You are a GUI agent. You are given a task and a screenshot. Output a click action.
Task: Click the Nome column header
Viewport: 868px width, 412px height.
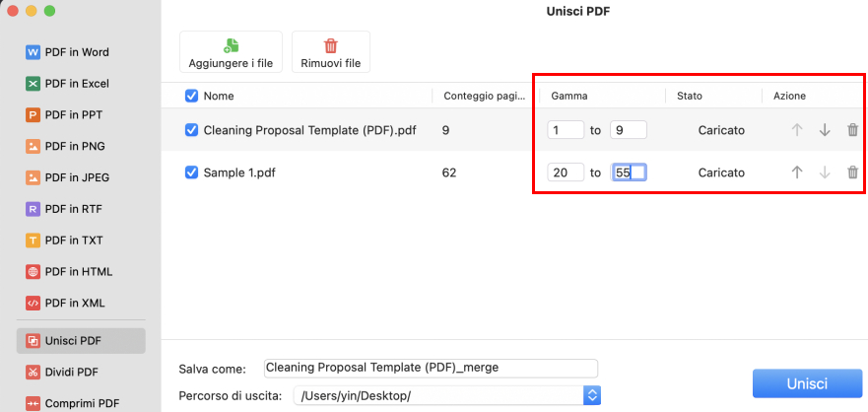[219, 97]
